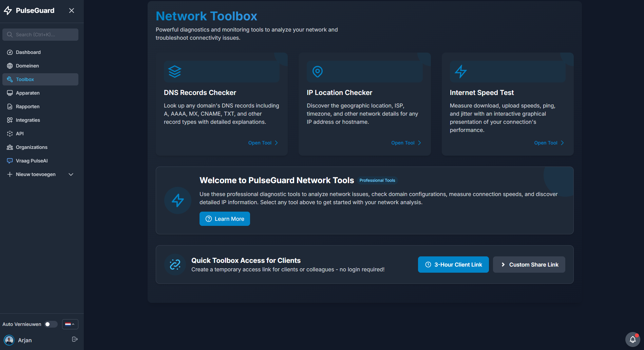This screenshot has height=350, width=644.
Task: Open the Internet Speed Test tool link
Action: 549,143
